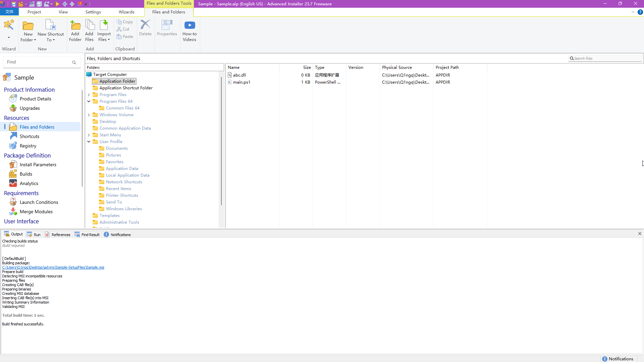Click the Build bricks icon in the title bar
Screen dimensions: 644x362
21,4
